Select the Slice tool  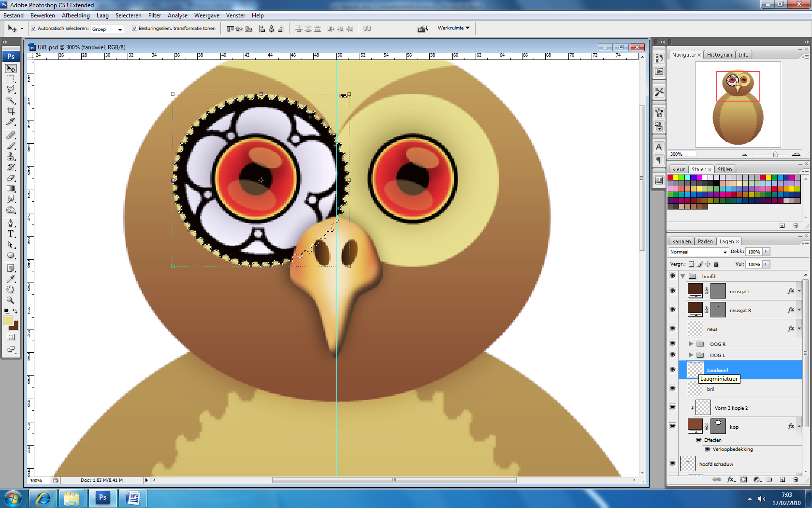click(x=11, y=121)
